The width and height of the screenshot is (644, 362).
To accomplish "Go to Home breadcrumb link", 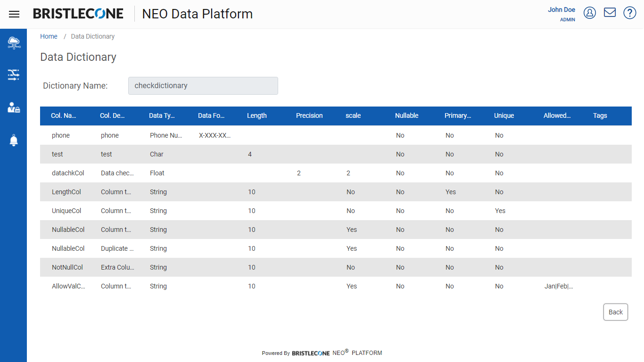I will pos(49,36).
